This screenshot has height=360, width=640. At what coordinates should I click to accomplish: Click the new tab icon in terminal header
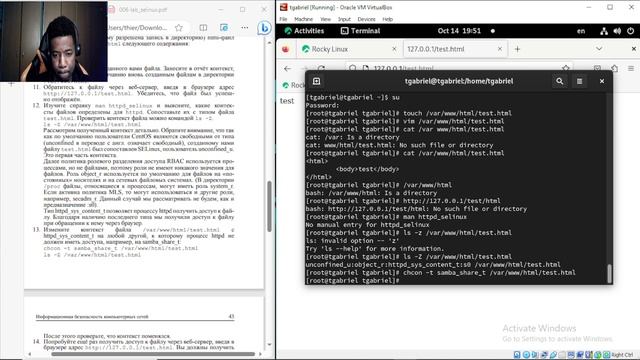pyautogui.click(x=316, y=81)
